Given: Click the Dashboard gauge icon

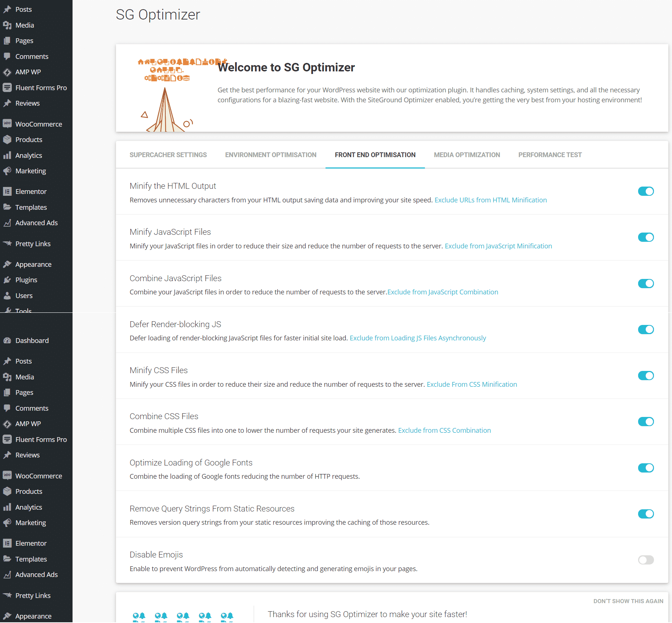Looking at the screenshot, I should pos(7,340).
